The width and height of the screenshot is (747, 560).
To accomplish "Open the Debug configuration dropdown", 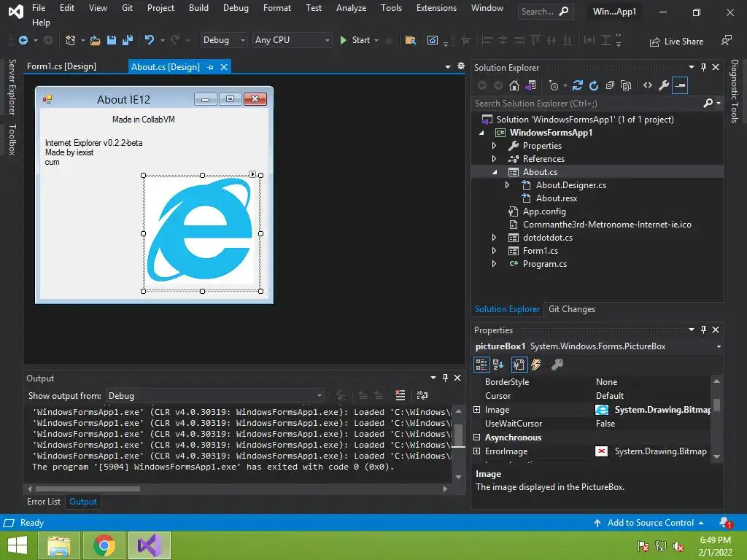I will [242, 41].
